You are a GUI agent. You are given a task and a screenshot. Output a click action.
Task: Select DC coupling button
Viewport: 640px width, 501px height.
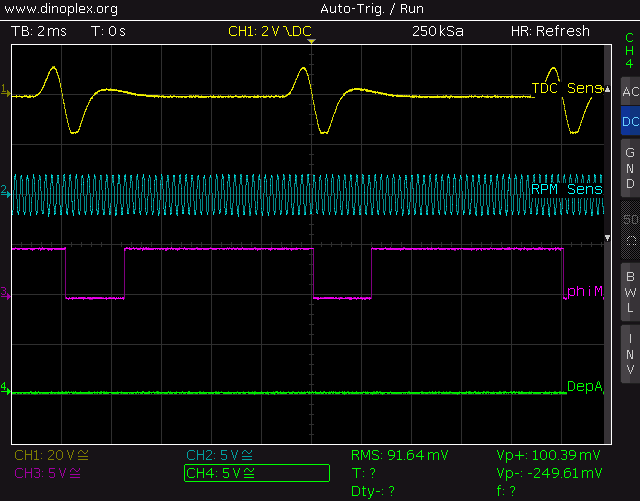pyautogui.click(x=629, y=122)
